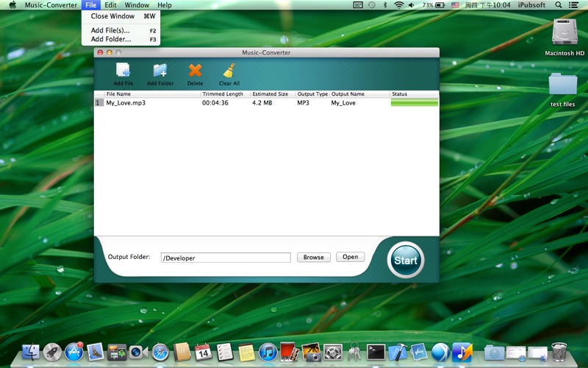This screenshot has height=368, width=588.
Task: Click the US flag input source
Action: point(455,5)
